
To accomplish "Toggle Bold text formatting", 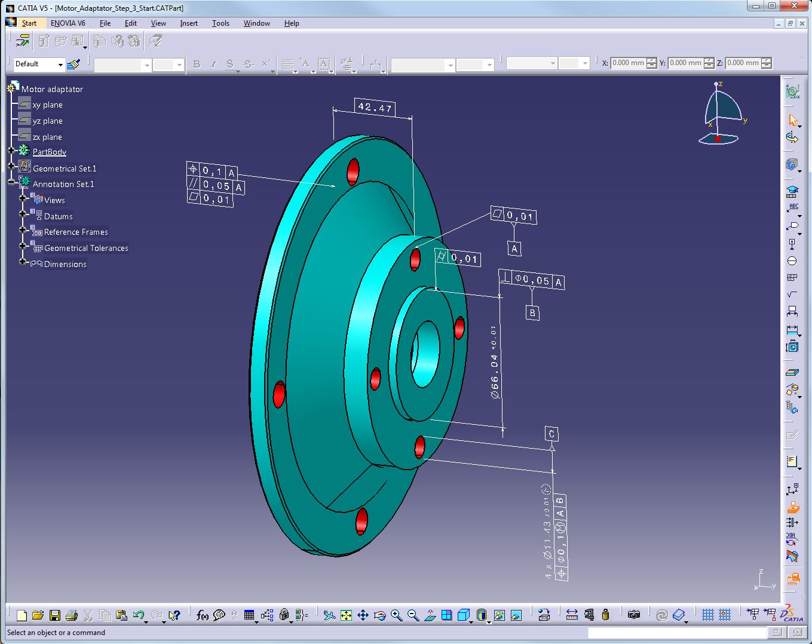I will click(x=197, y=64).
